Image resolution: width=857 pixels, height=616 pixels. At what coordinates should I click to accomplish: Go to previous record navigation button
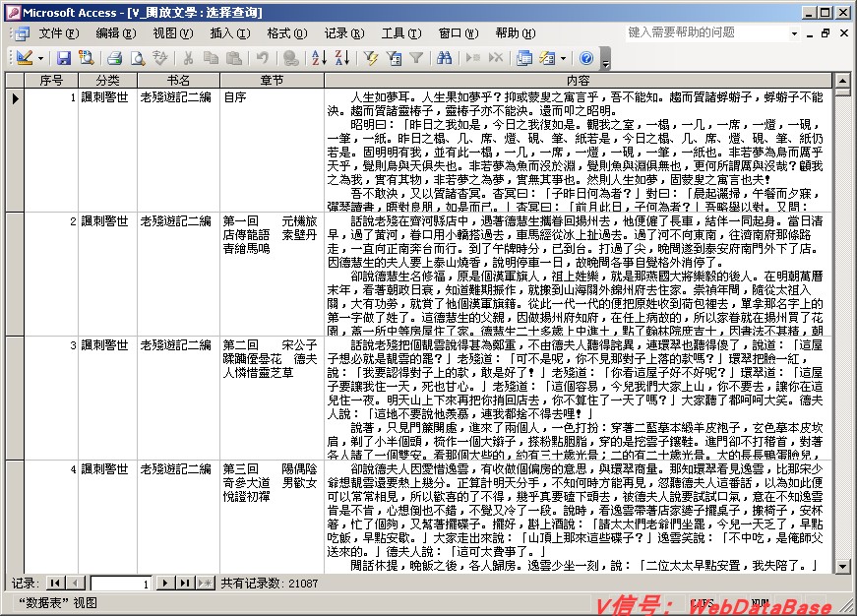point(76,584)
